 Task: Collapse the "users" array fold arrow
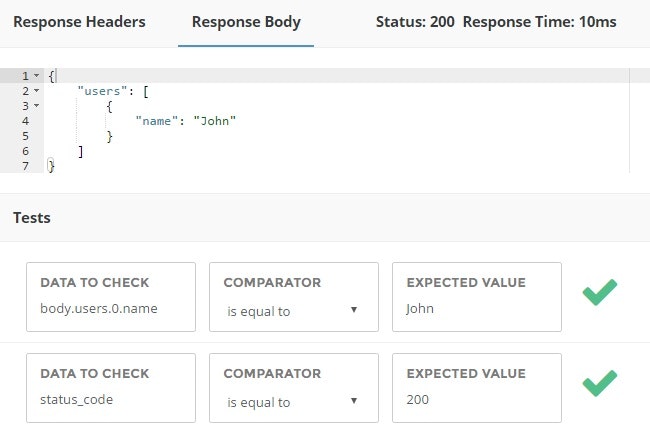[x=37, y=91]
